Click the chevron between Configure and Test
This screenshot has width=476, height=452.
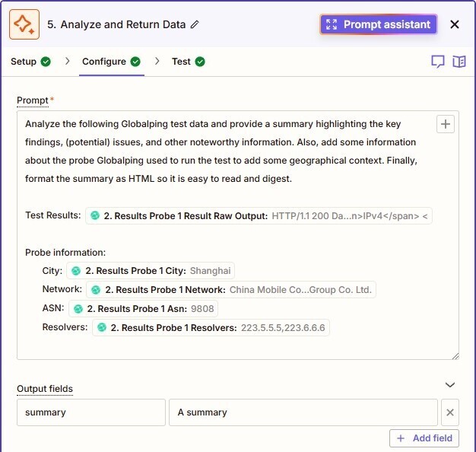(157, 62)
